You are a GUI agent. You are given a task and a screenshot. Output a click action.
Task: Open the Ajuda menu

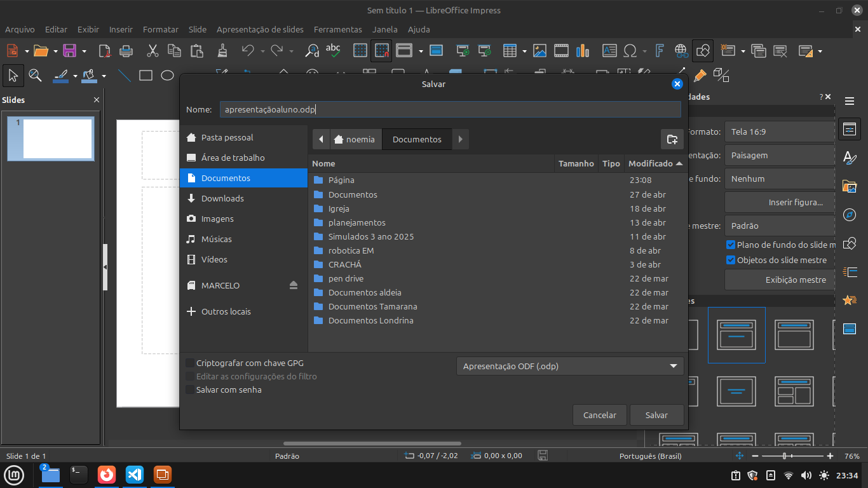419,29
